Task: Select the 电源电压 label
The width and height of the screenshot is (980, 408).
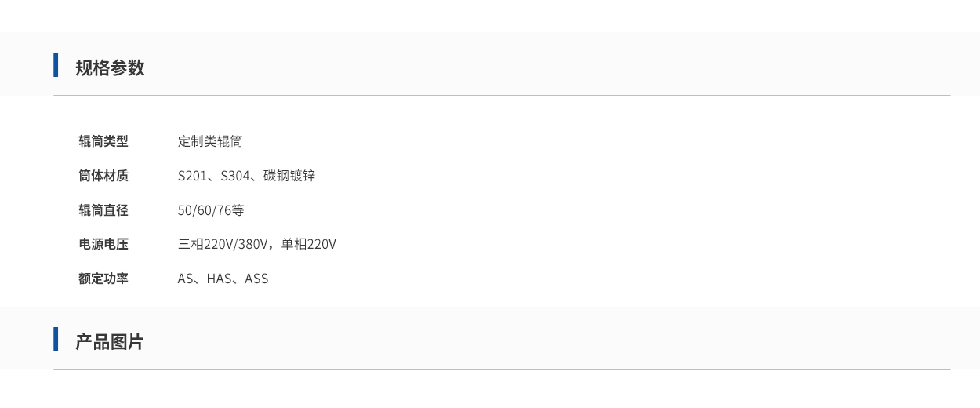Action: [x=103, y=244]
